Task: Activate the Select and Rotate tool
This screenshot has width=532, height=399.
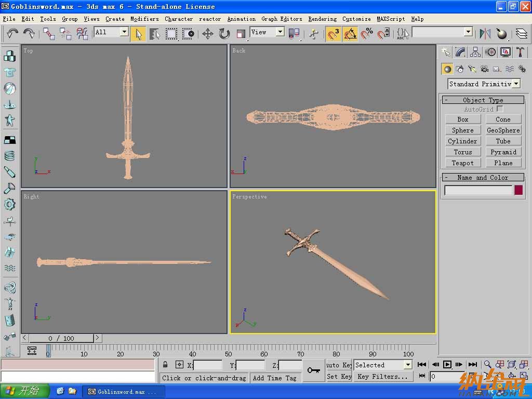Action: pyautogui.click(x=224, y=34)
